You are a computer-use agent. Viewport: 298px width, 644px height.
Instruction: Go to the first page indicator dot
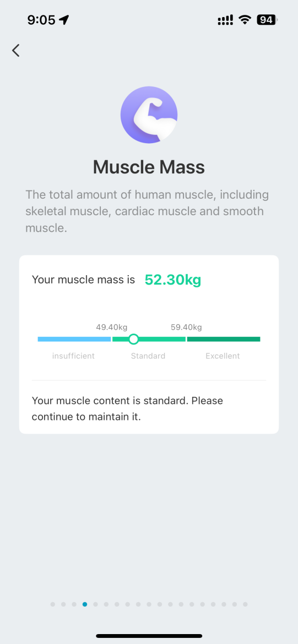53,604
